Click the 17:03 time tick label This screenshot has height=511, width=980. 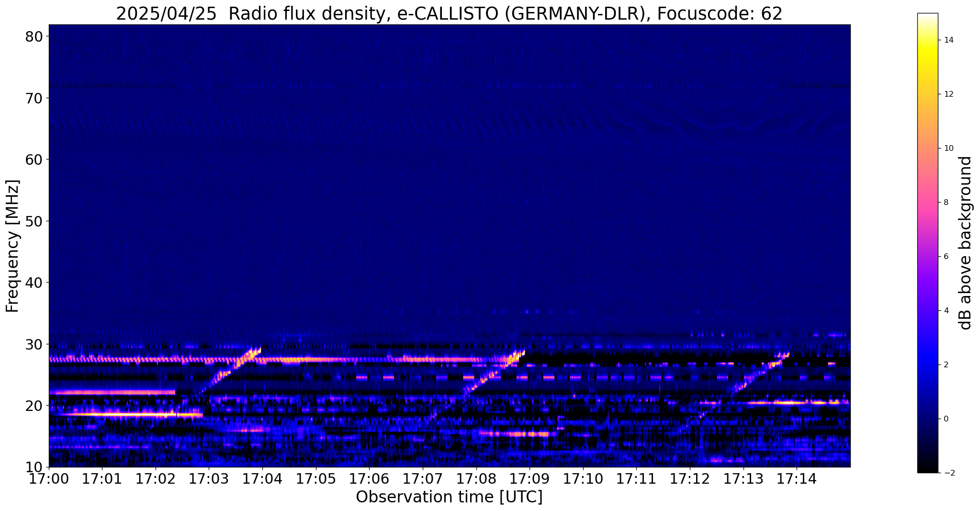pyautogui.click(x=209, y=478)
